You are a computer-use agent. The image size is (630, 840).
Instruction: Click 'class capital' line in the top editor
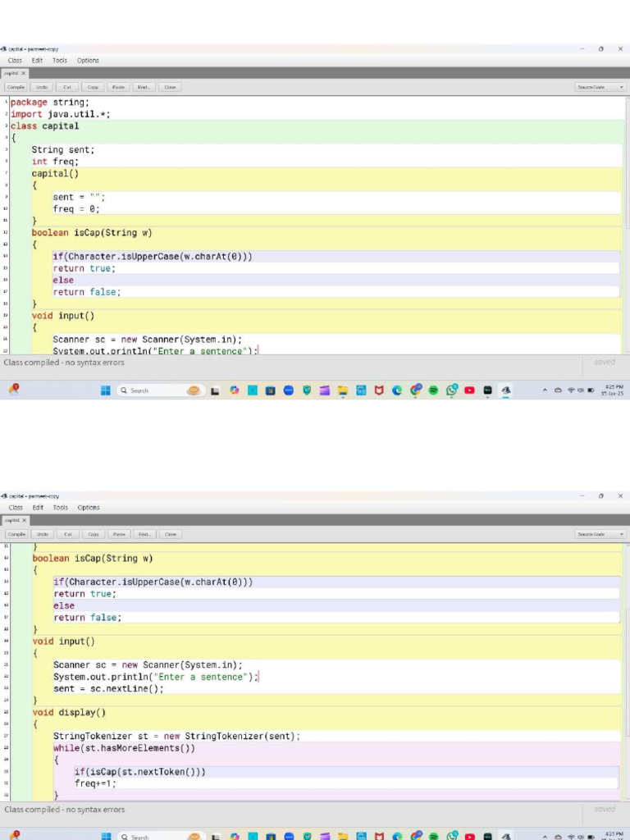[x=44, y=126]
